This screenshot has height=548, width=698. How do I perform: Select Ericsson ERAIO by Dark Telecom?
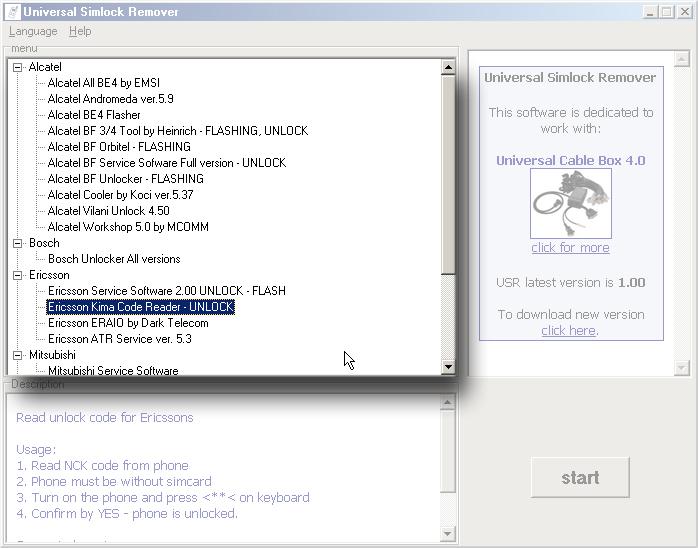tap(128, 323)
